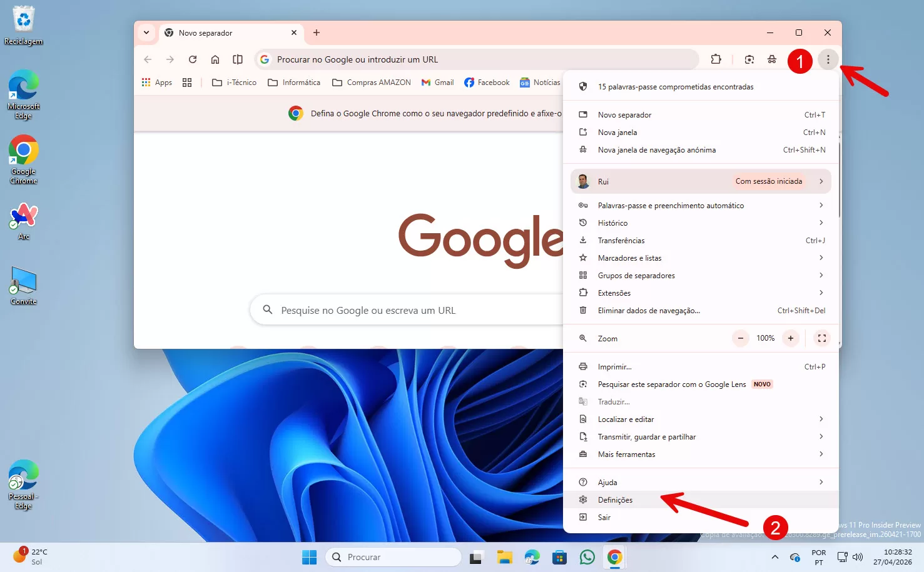Toggle the split view icon beside Home
The image size is (924, 572).
238,59
